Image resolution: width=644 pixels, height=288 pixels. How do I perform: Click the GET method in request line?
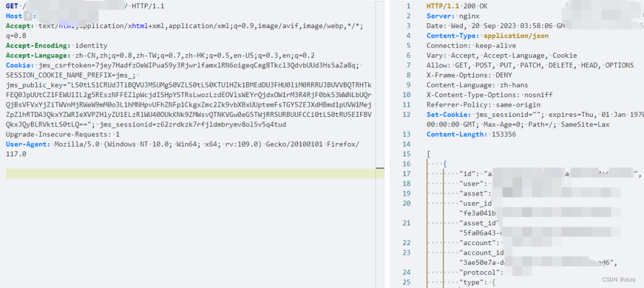pyautogui.click(x=11, y=6)
